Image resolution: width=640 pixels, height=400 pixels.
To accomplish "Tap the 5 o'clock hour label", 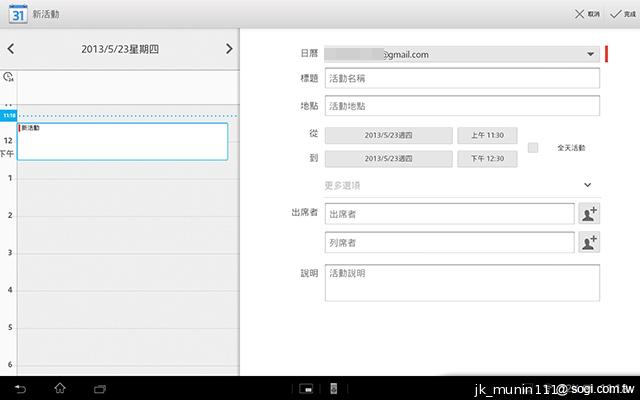I will click(10, 327).
